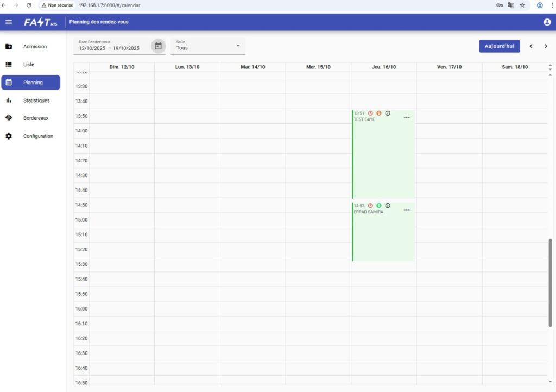Screen dimensions: 556x392
Task: Click the orange payment icon on TEST GAYE
Action: click(379, 113)
